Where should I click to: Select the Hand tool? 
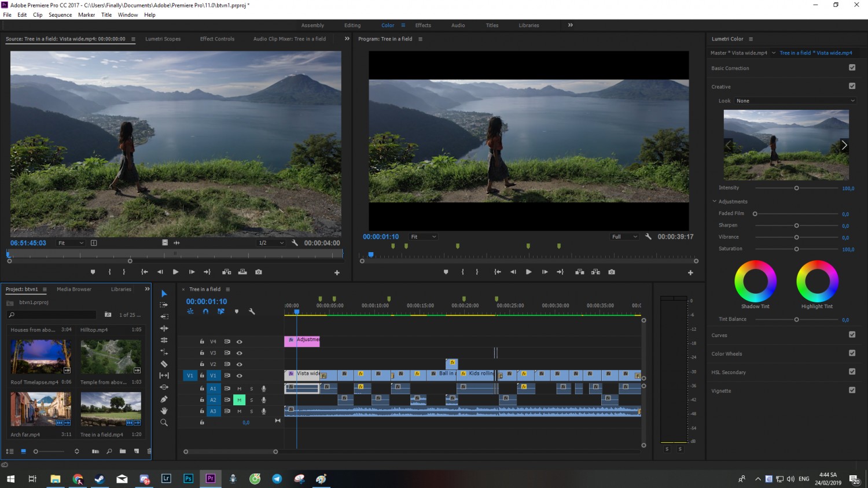(x=164, y=411)
